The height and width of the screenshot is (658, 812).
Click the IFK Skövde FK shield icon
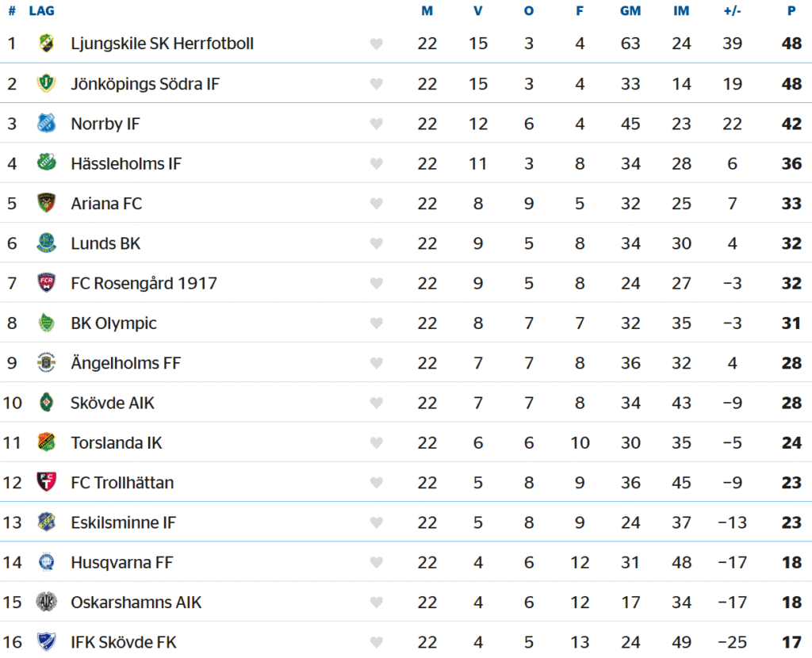click(x=46, y=641)
